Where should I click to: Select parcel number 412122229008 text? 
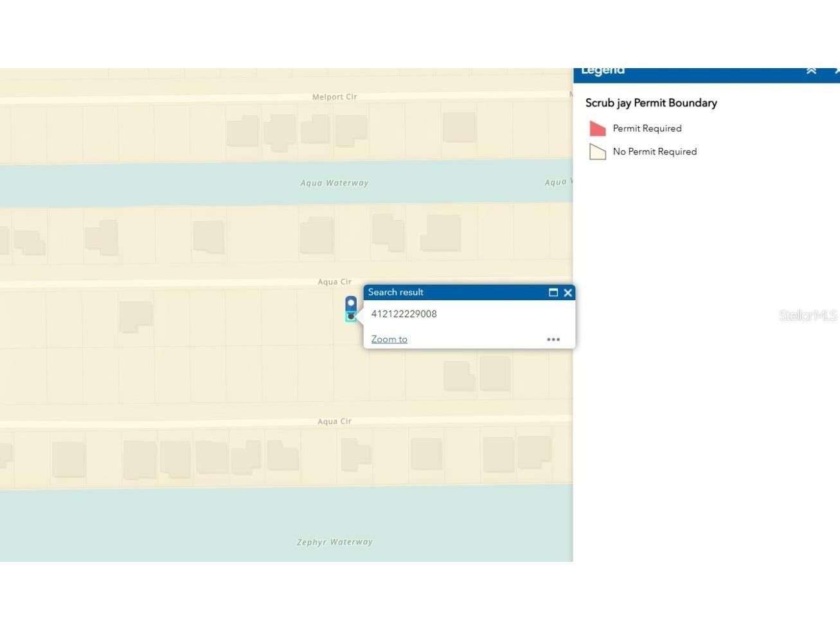(404, 314)
